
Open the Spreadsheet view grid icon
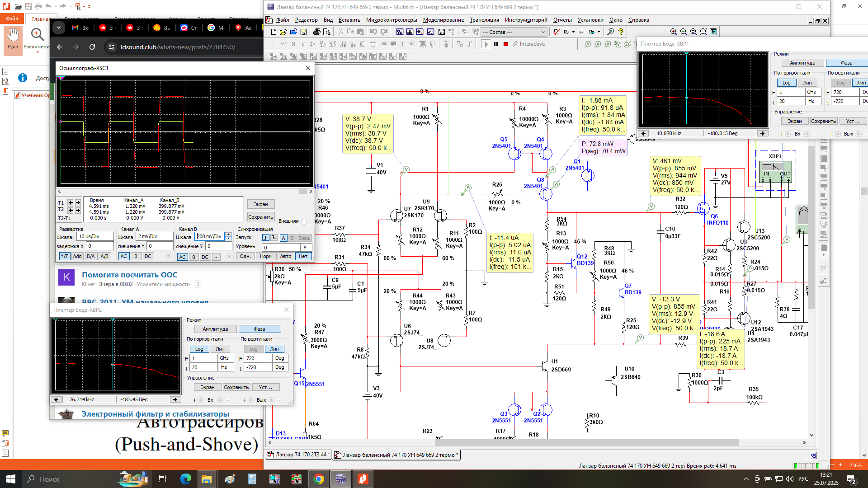[410, 32]
